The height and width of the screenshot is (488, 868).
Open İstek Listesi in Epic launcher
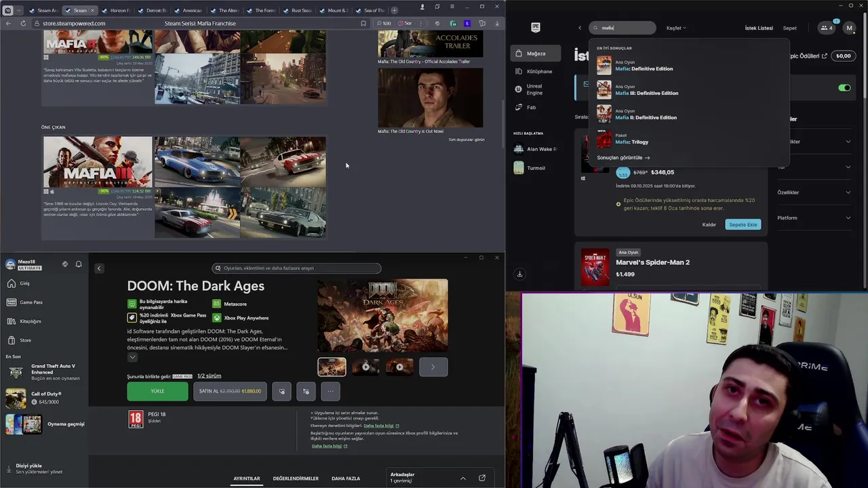759,28
